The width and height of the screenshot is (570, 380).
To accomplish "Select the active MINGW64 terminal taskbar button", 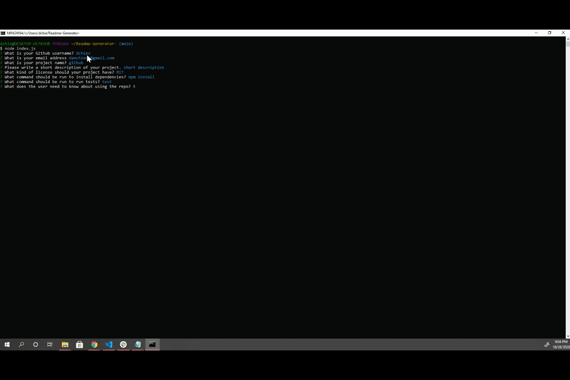I will pos(152,344).
